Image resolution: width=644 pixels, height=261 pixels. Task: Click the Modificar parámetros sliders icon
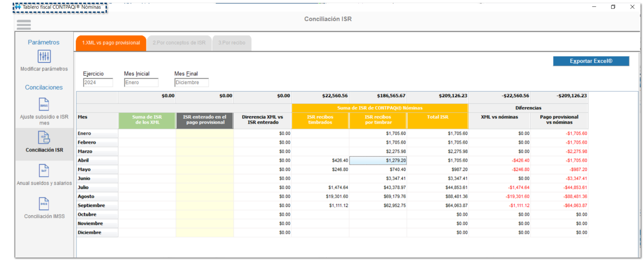click(x=44, y=56)
